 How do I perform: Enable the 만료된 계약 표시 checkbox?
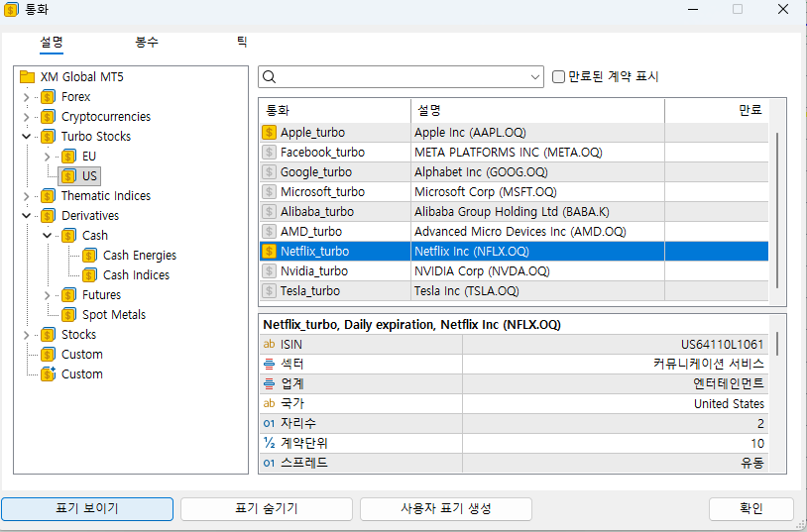click(559, 77)
